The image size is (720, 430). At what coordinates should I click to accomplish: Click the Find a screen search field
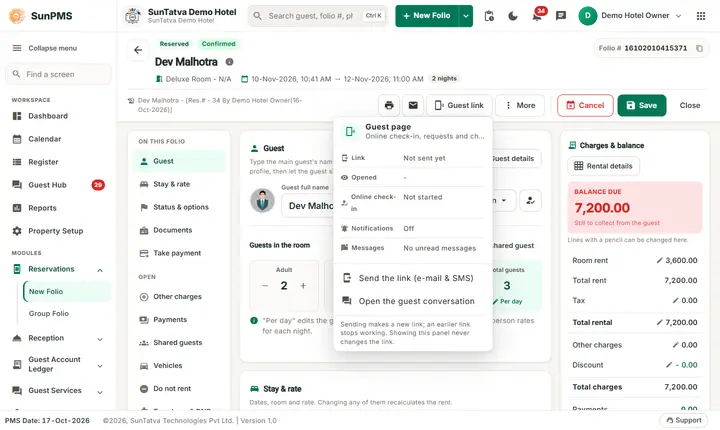click(x=58, y=74)
